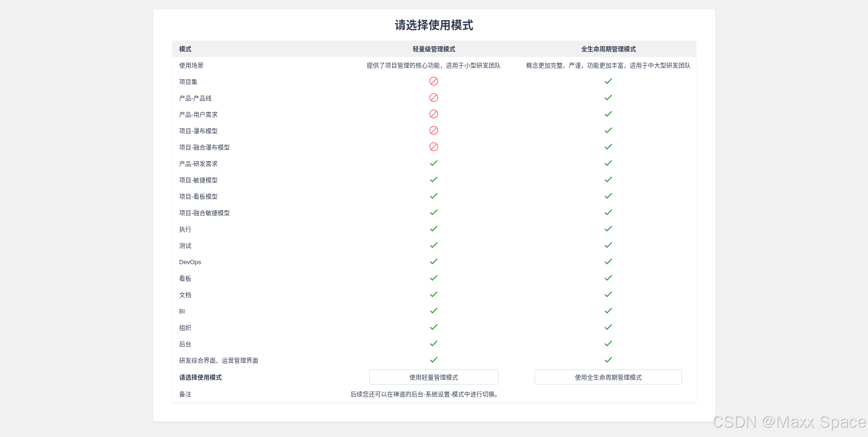The image size is (868, 437).
Task: Click the 轻量级 checkmark in the BI row
Action: tap(434, 311)
